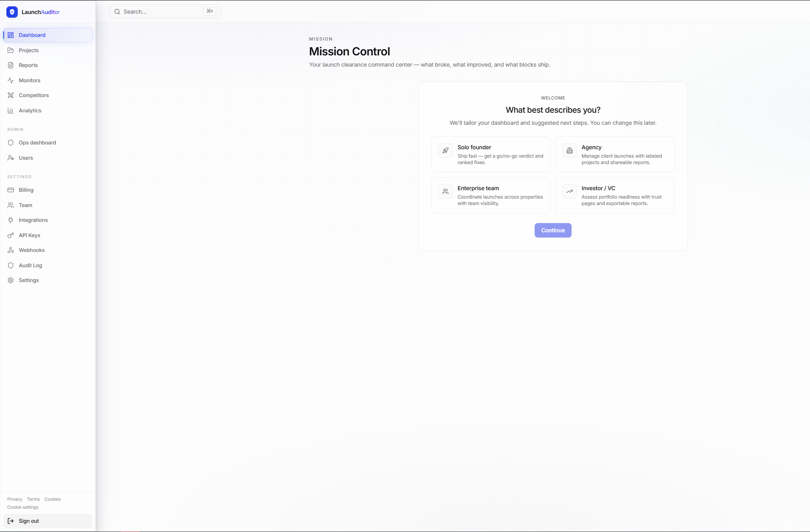810x532 pixels.
Task: Click the Sign out arrow icon
Action: click(x=11, y=521)
